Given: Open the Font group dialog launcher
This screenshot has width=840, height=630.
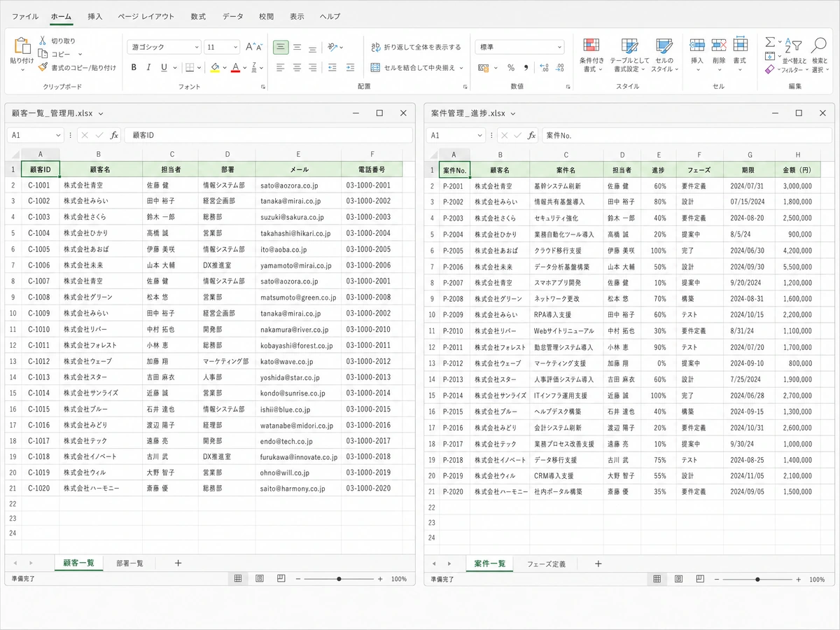Looking at the screenshot, I should tap(263, 87).
